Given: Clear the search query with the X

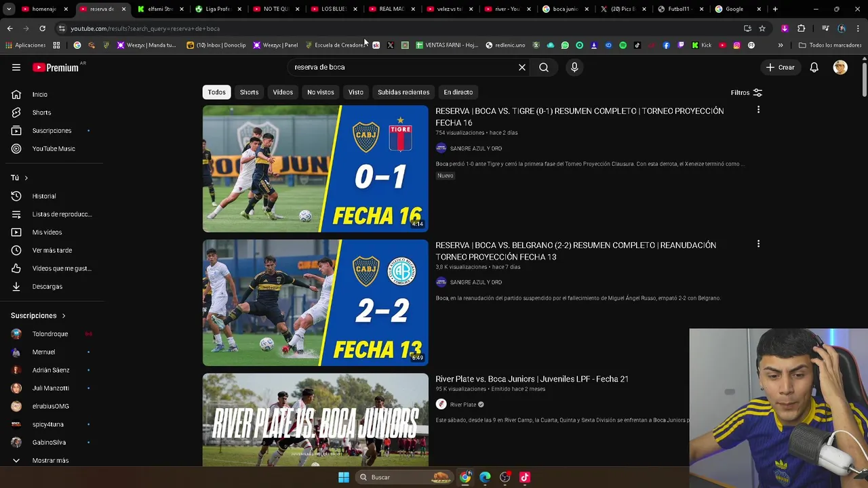Looking at the screenshot, I should 522,67.
